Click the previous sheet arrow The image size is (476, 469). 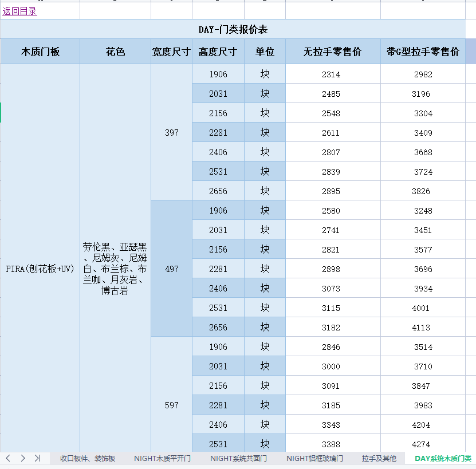9,458
